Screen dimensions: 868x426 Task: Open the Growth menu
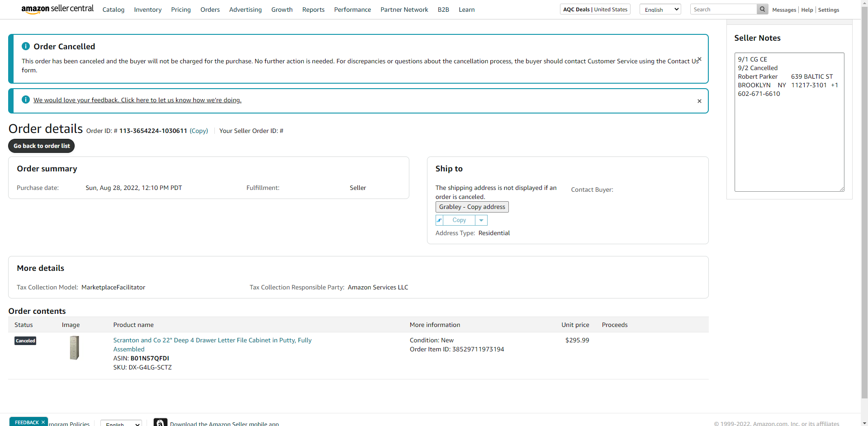click(282, 9)
